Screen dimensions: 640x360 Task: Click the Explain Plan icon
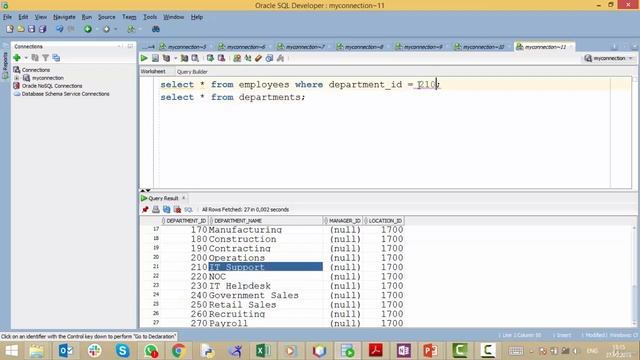pos(167,58)
